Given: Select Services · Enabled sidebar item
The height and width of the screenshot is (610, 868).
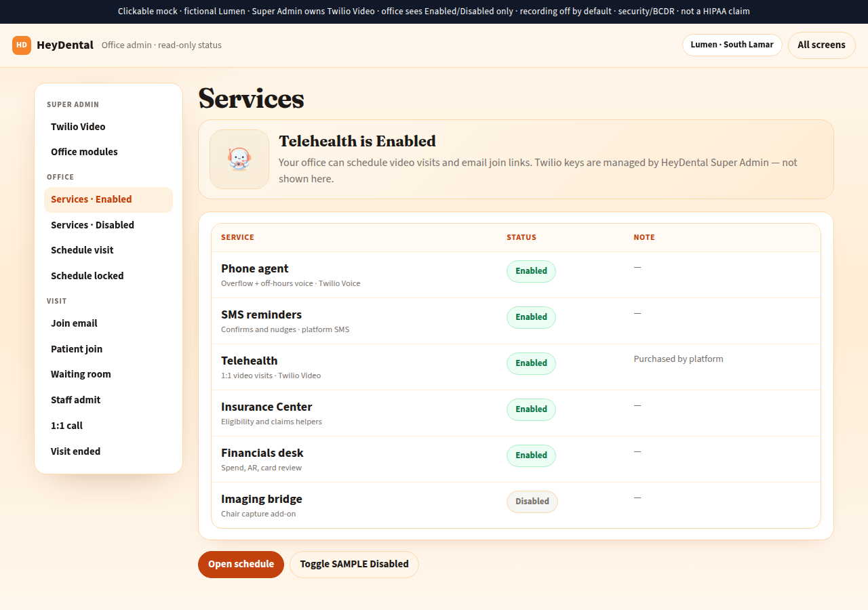Looking at the screenshot, I should click(x=108, y=199).
